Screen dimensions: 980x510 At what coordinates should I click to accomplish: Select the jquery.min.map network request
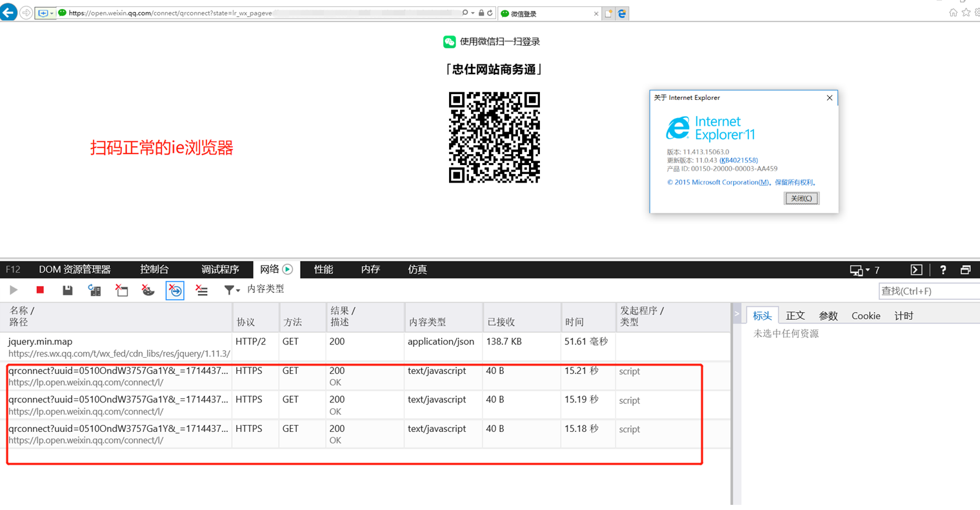365,347
